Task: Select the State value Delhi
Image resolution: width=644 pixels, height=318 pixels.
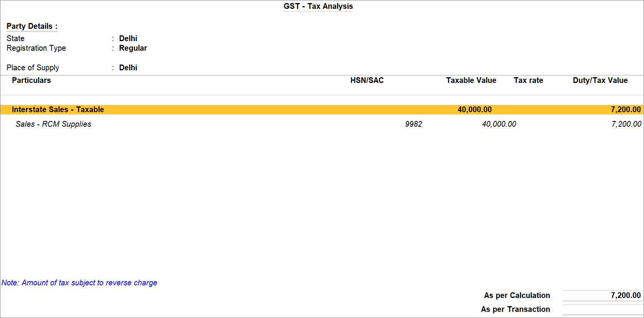Action: (x=128, y=38)
